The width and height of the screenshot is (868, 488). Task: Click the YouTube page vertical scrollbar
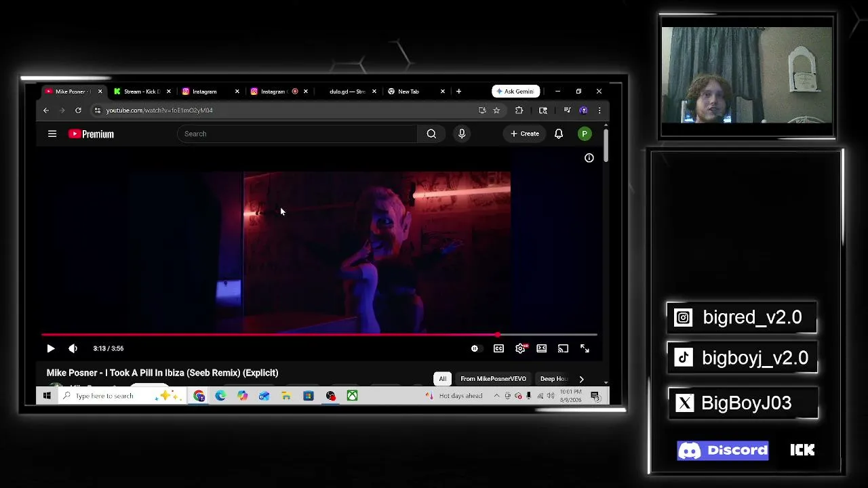(x=606, y=146)
